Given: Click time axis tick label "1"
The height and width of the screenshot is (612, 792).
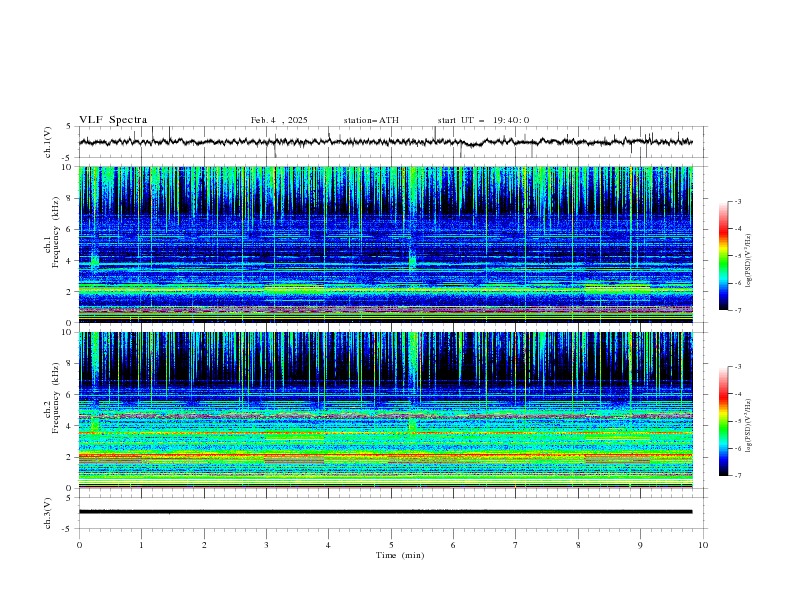Looking at the screenshot, I should 141,545.
